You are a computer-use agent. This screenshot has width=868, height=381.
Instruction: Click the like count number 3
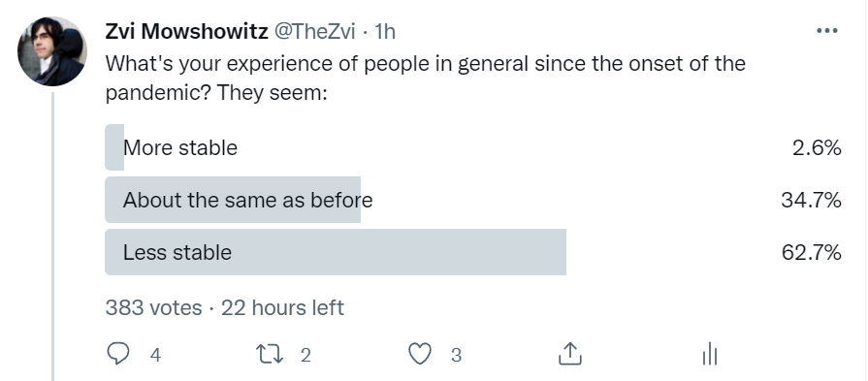[x=456, y=355]
